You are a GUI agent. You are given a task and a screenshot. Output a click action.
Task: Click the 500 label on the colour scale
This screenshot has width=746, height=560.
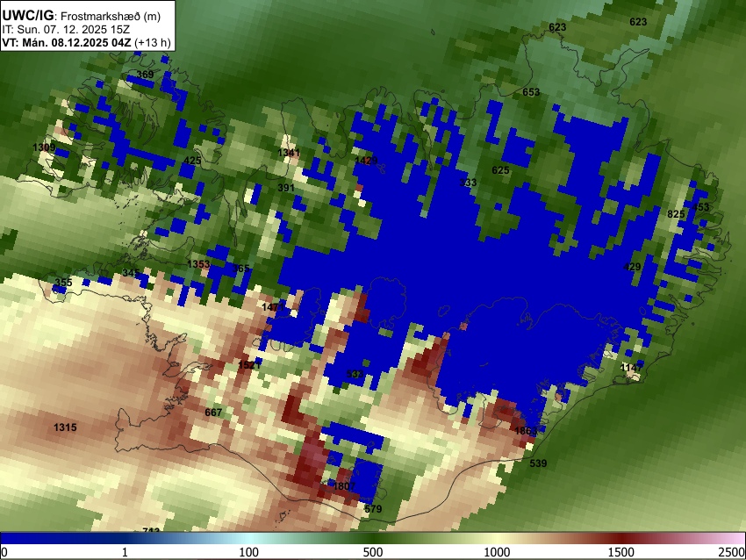click(x=373, y=552)
